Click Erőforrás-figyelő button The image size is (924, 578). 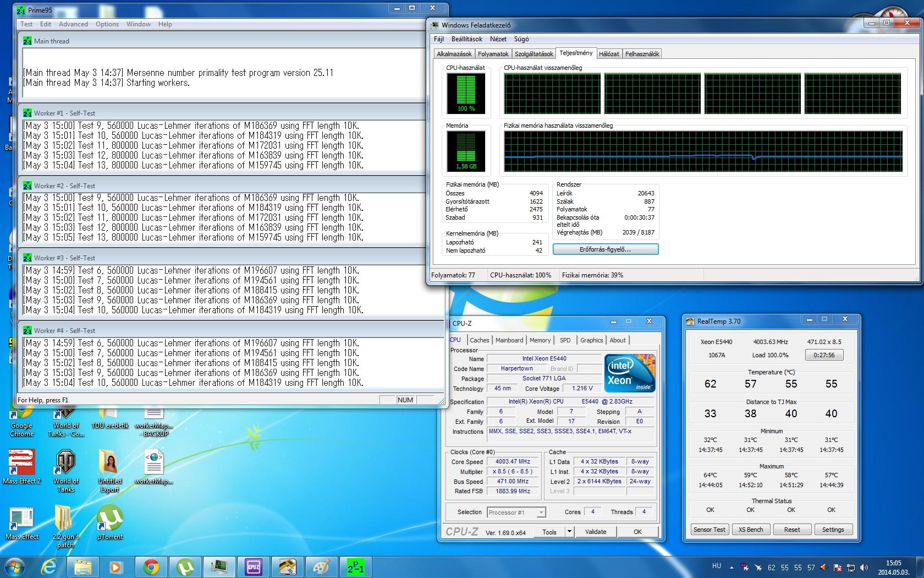point(606,249)
